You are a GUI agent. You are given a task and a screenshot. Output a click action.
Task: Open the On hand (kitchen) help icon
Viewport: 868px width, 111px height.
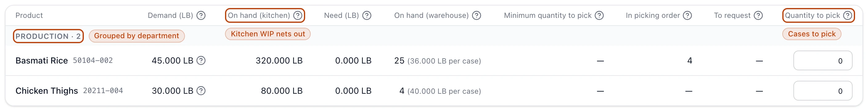297,15
